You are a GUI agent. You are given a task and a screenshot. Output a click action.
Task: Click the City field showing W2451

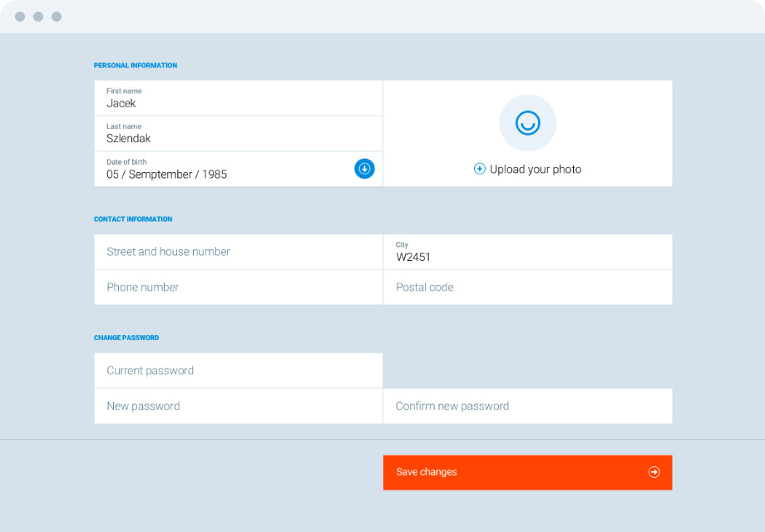pos(528,252)
